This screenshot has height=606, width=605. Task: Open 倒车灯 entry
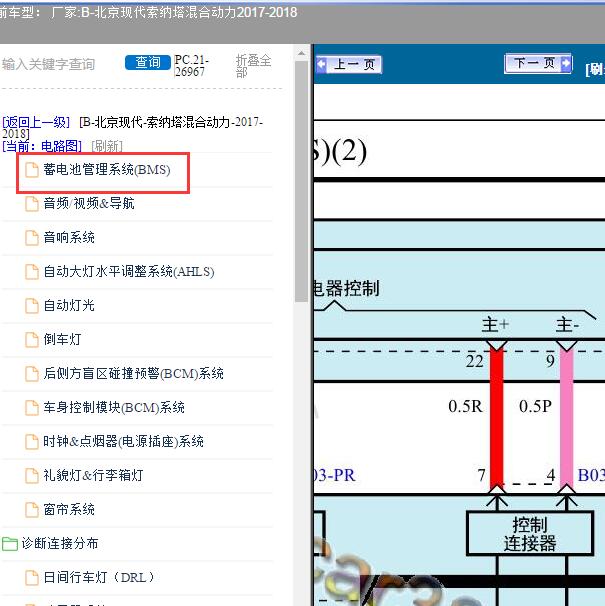pyautogui.click(x=62, y=339)
